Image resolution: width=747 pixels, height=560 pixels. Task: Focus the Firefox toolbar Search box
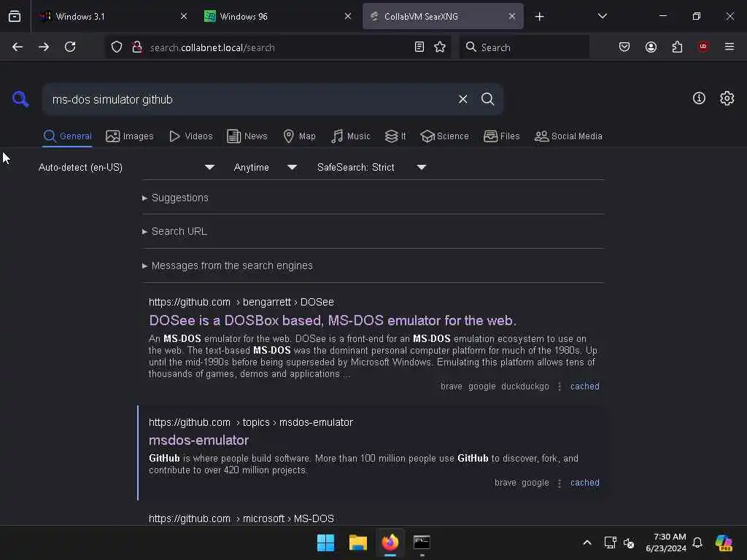point(524,47)
